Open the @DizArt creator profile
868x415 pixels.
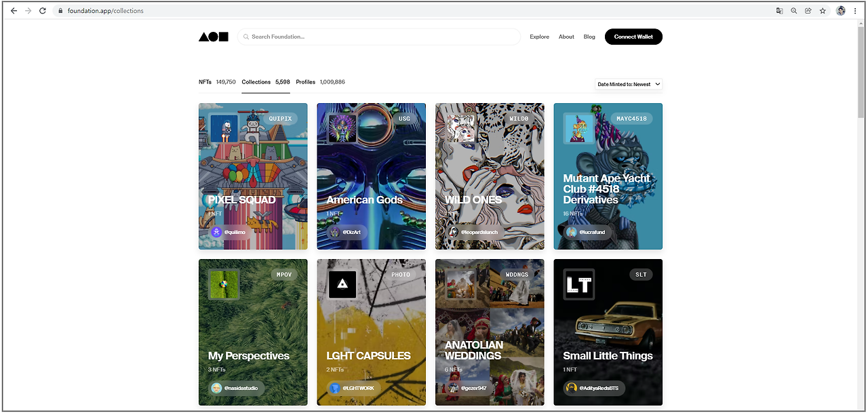pos(347,232)
